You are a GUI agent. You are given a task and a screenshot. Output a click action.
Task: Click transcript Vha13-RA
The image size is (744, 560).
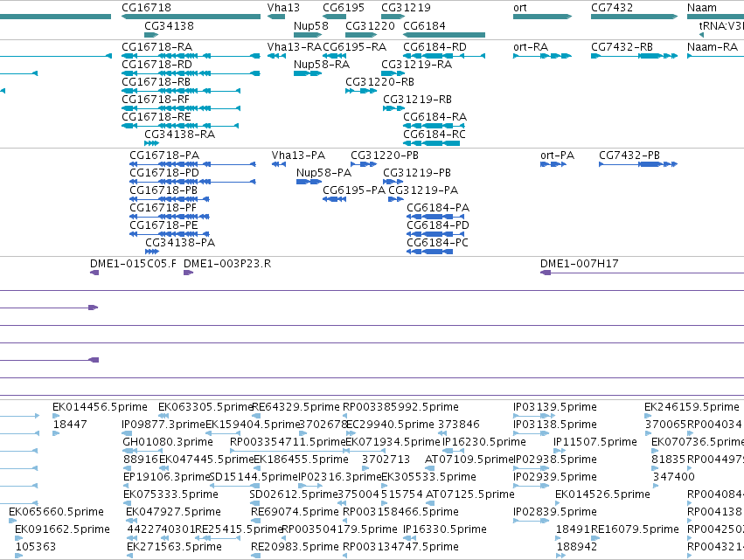[294, 47]
